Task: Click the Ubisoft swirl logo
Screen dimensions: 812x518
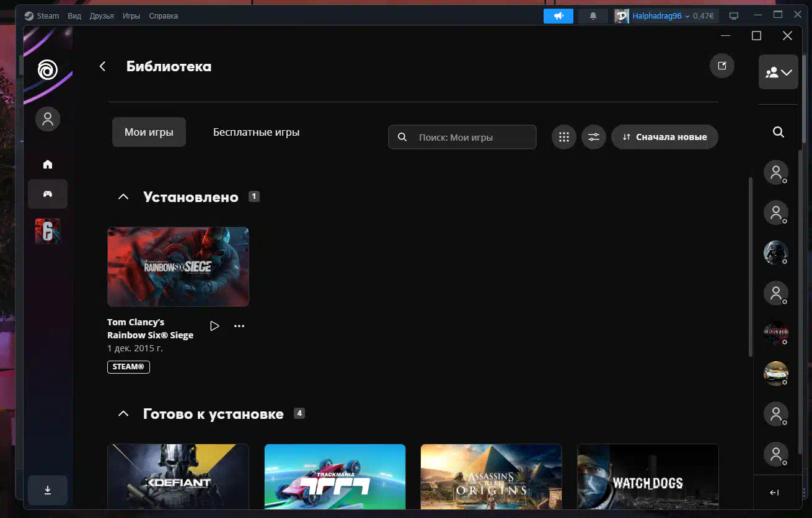Action: [48, 69]
